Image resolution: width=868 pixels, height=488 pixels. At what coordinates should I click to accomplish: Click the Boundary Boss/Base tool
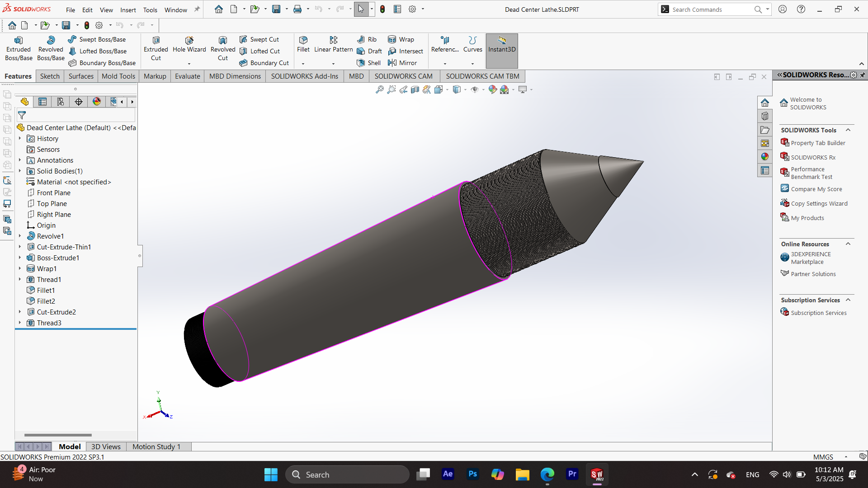click(102, 63)
